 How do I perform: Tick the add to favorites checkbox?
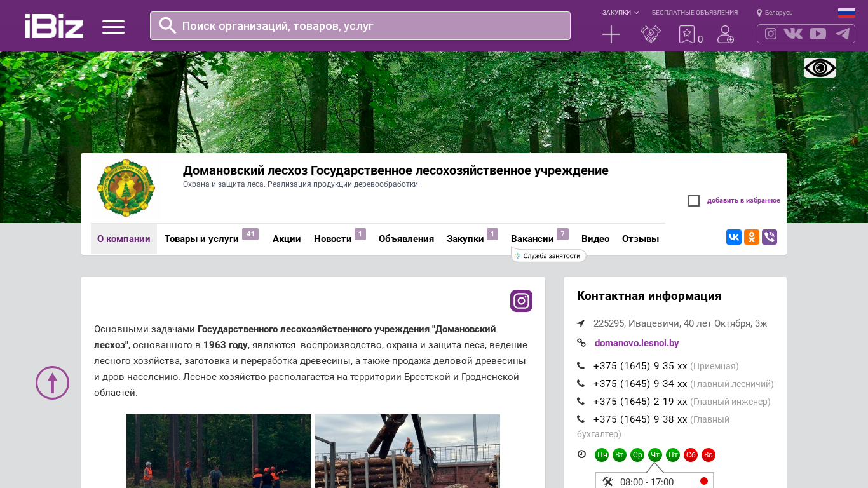(x=694, y=201)
